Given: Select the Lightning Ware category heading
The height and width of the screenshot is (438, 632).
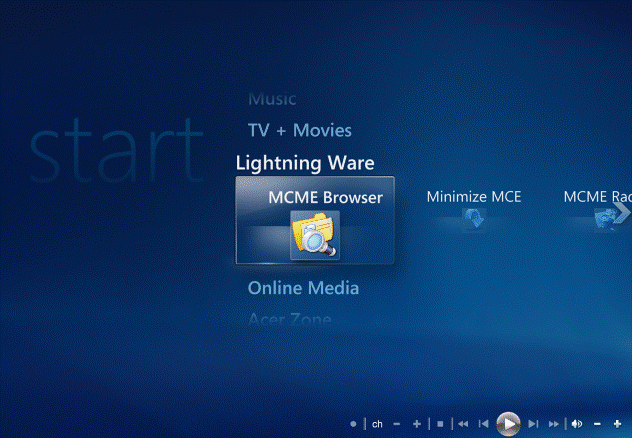Looking at the screenshot, I should point(305,163).
